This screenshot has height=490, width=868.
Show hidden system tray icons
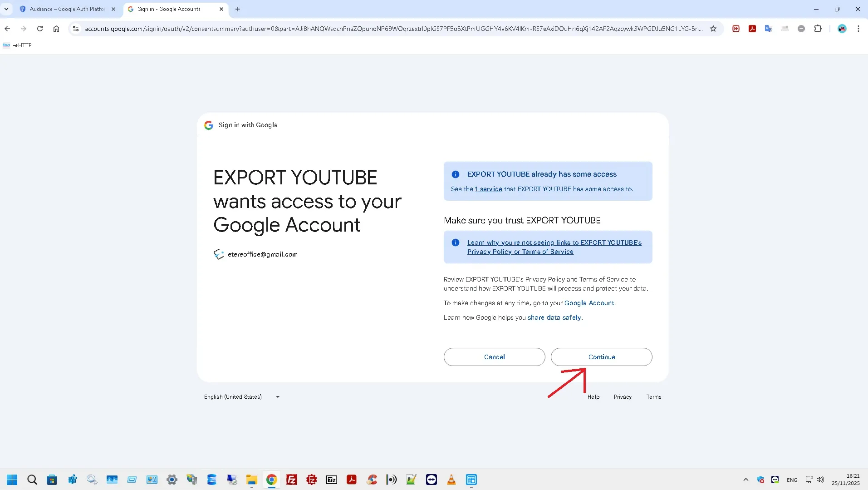[x=745, y=480]
